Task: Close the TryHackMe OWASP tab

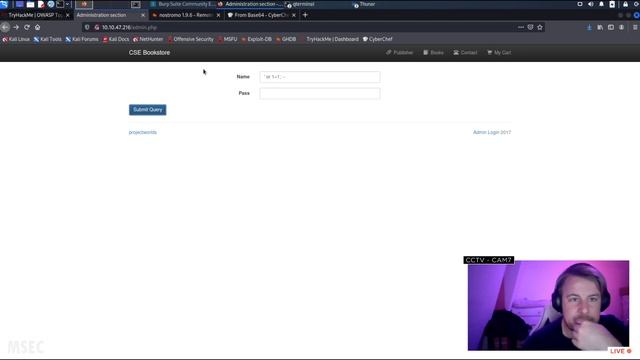Action: pyautogui.click(x=68, y=15)
